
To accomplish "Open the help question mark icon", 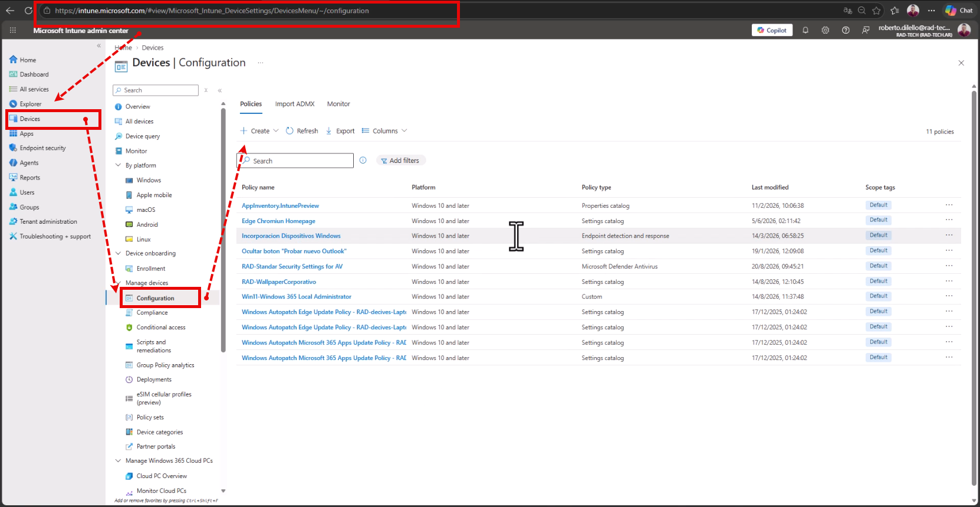I will (x=846, y=30).
